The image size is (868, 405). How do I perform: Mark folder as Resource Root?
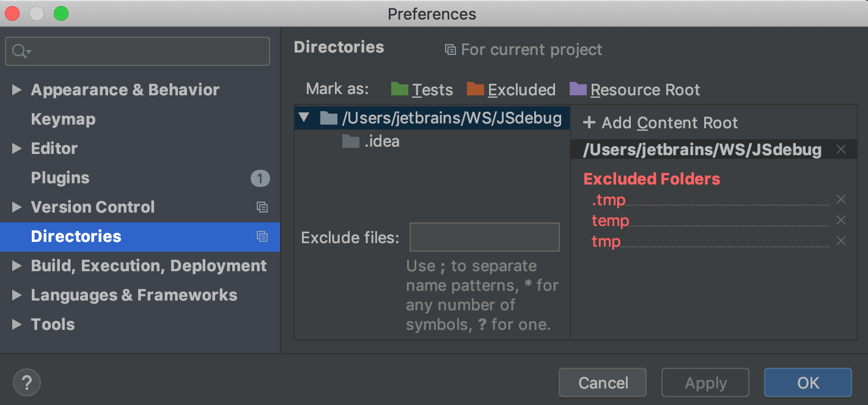(634, 90)
